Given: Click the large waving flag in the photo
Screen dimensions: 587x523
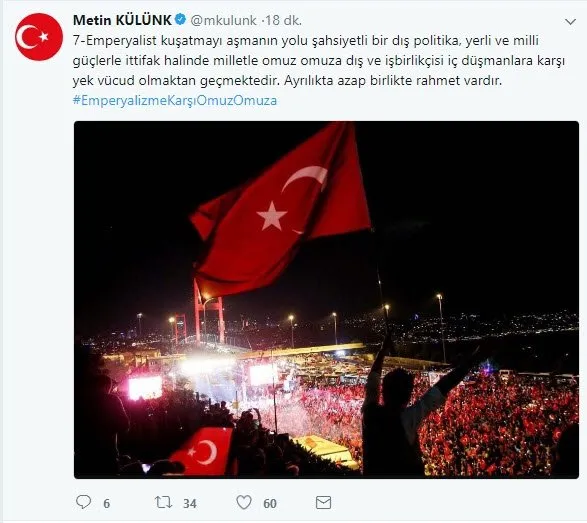Looking at the screenshot, I should 281,210.
